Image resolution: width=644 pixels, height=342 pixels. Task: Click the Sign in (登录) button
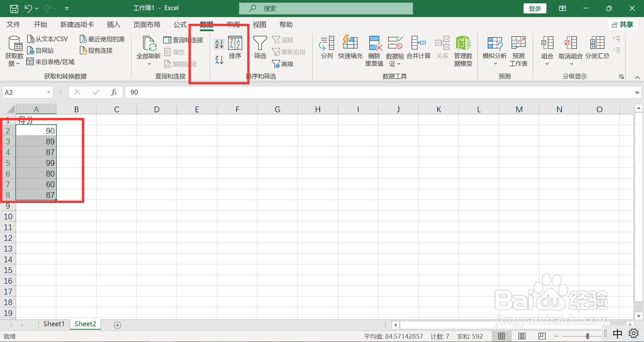point(535,8)
